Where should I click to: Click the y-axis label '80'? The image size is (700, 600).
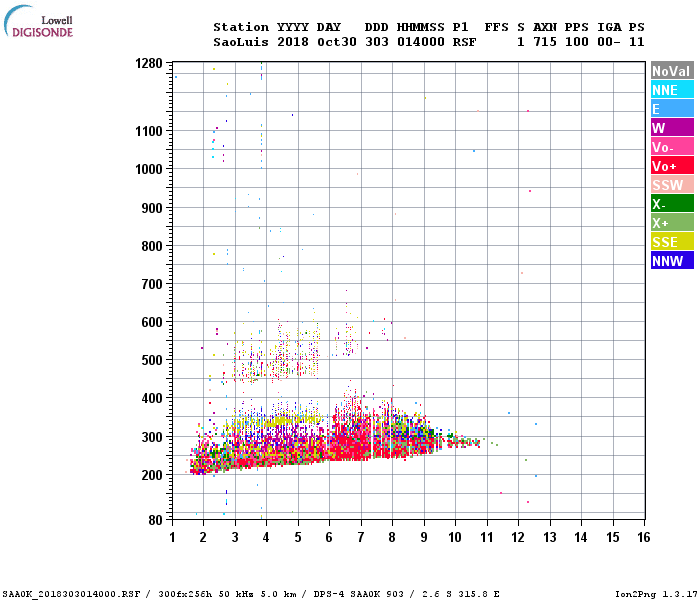(155, 520)
